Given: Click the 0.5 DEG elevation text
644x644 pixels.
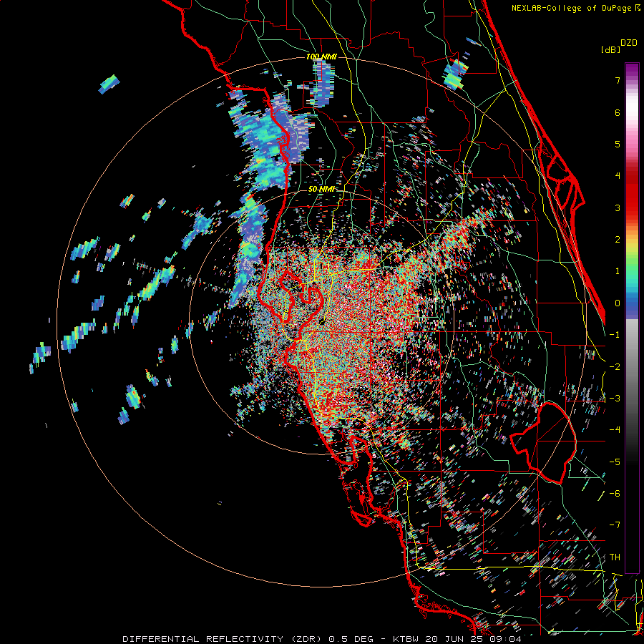Looking at the screenshot, I should [x=351, y=639].
